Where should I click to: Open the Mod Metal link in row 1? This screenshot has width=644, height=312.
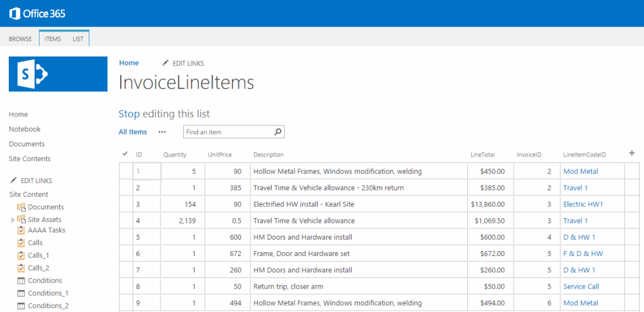580,171
